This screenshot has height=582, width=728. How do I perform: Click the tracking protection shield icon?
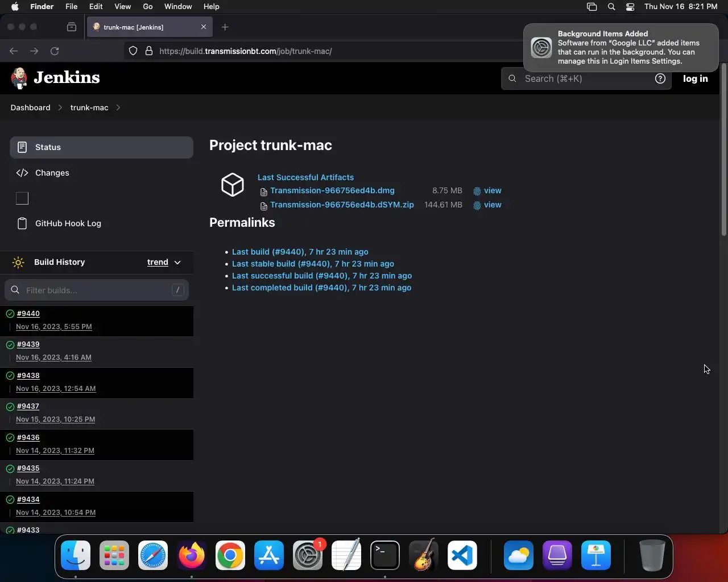(x=133, y=51)
